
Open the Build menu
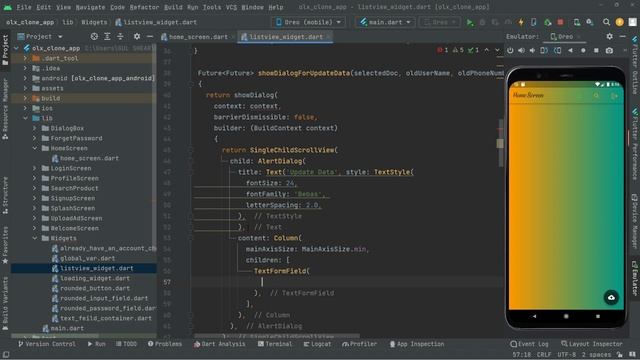[173, 7]
